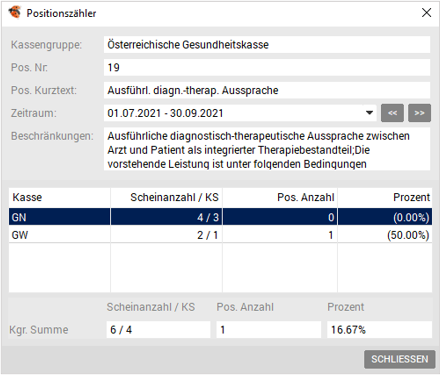Click the Pos. Kurztext field

point(267,90)
